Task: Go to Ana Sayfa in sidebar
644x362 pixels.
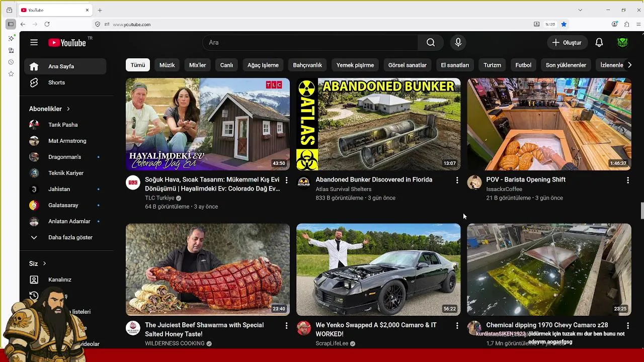Action: coord(65,66)
